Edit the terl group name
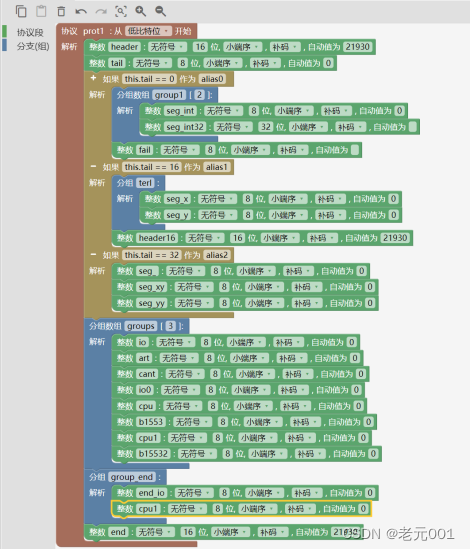 point(145,183)
